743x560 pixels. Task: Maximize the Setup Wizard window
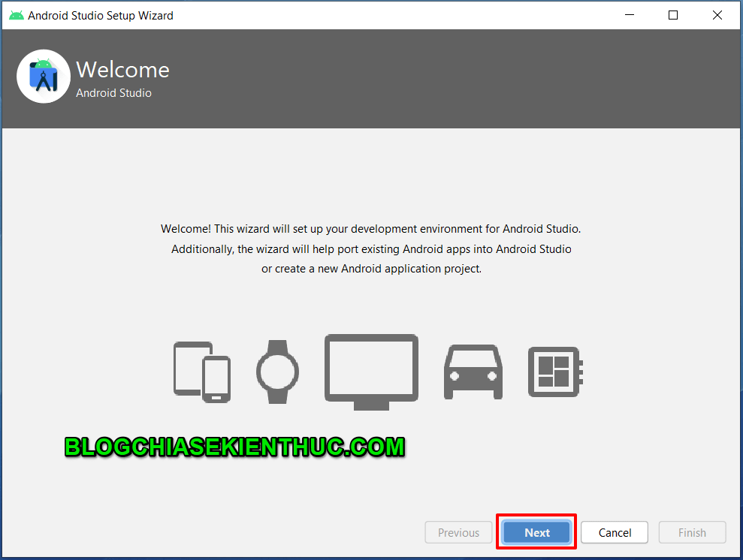pyautogui.click(x=673, y=15)
